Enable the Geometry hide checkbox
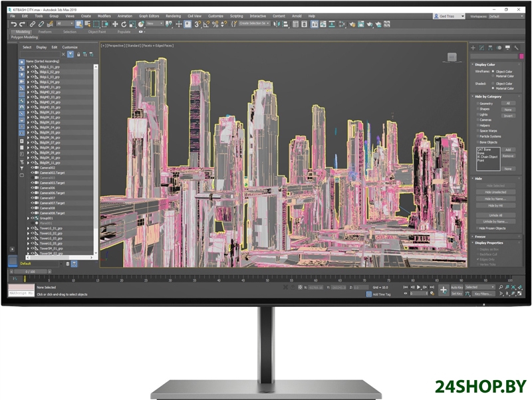 pos(477,104)
